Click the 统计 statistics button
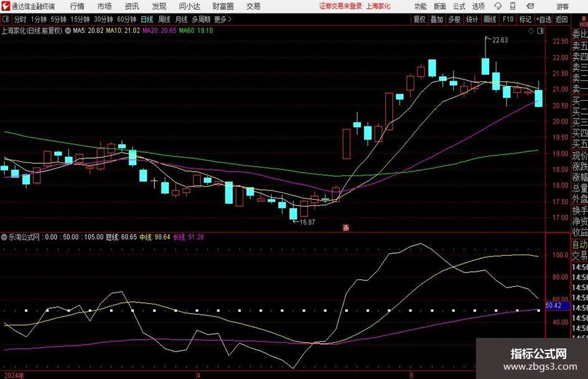The height and width of the screenshot is (379, 588). [x=472, y=19]
